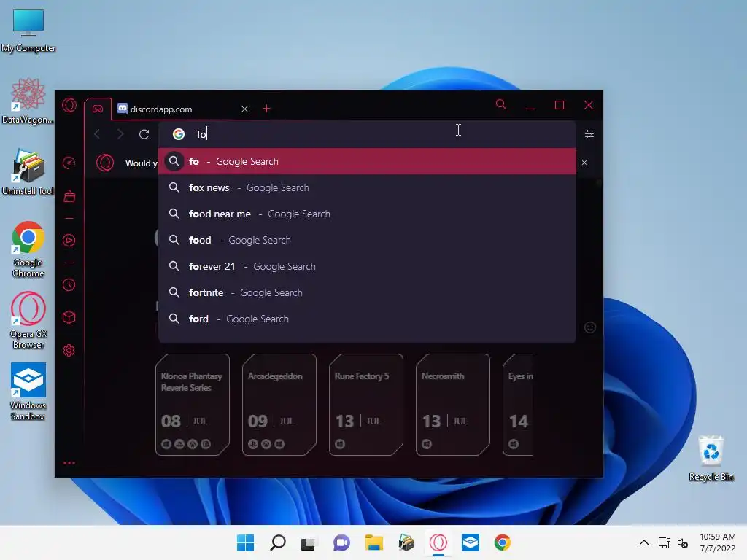Open Necrosmith release card
747x560 pixels.
[x=452, y=405]
